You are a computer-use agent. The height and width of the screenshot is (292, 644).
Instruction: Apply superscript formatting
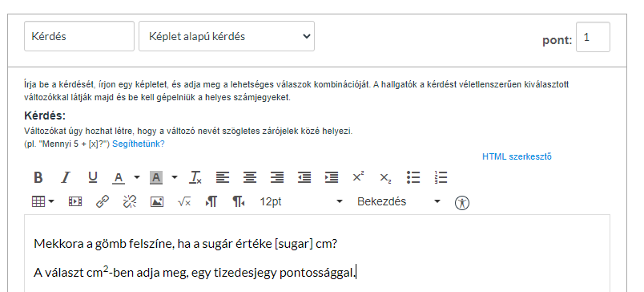point(358,176)
